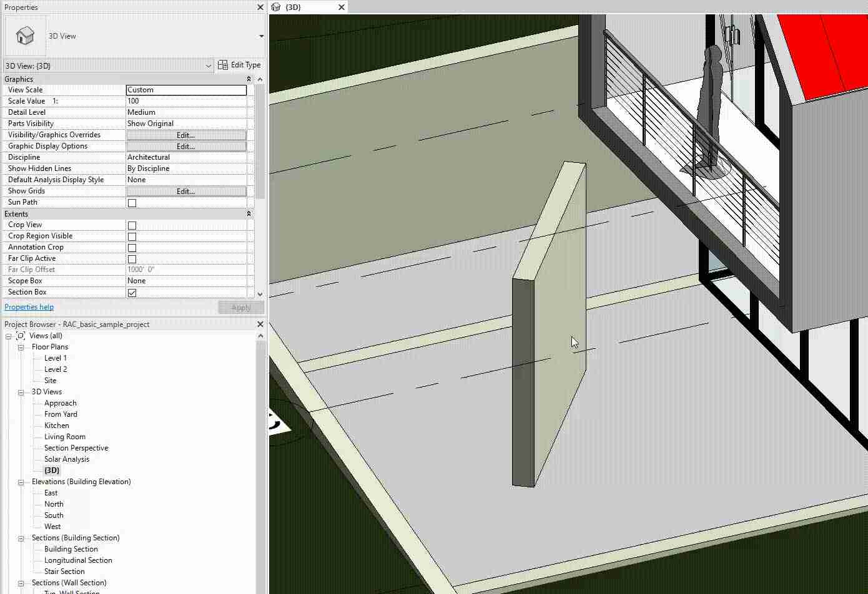Enable the Sun Path checkbox
This screenshot has height=594, width=868.
coord(132,202)
